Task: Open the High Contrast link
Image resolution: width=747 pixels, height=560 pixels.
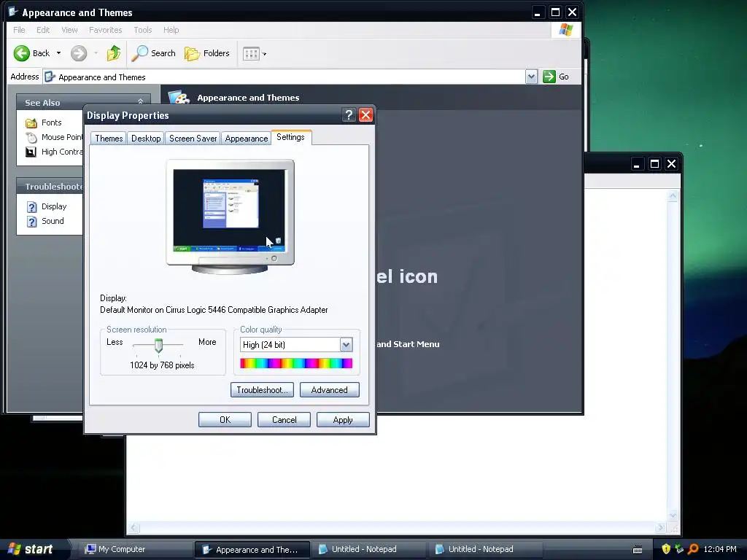Action: tap(62, 152)
